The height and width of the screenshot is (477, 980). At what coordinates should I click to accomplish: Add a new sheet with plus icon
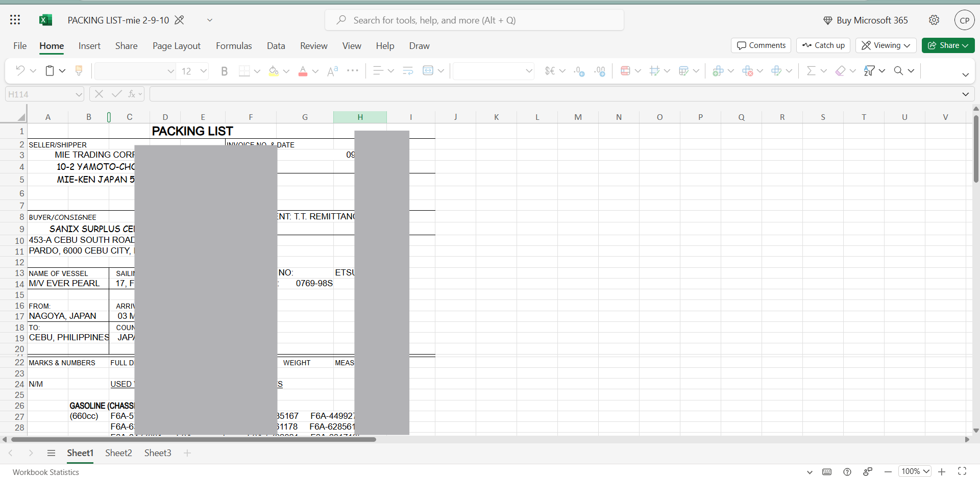(187, 453)
